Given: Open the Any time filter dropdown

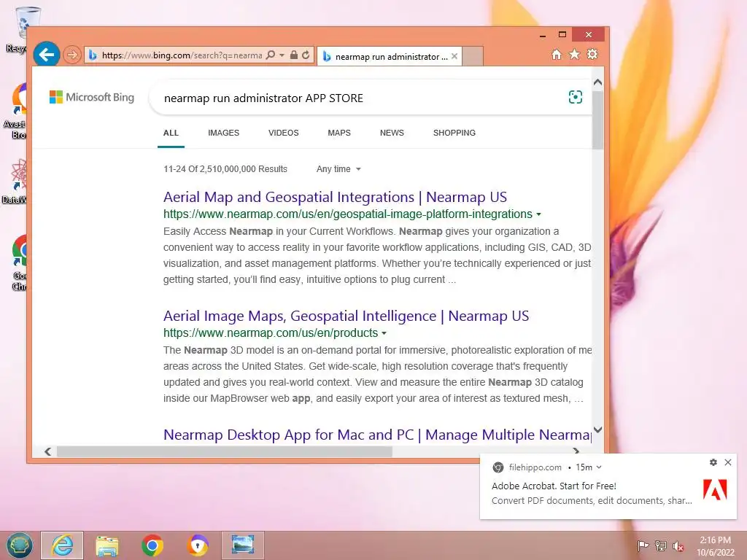Looking at the screenshot, I should pyautogui.click(x=338, y=169).
